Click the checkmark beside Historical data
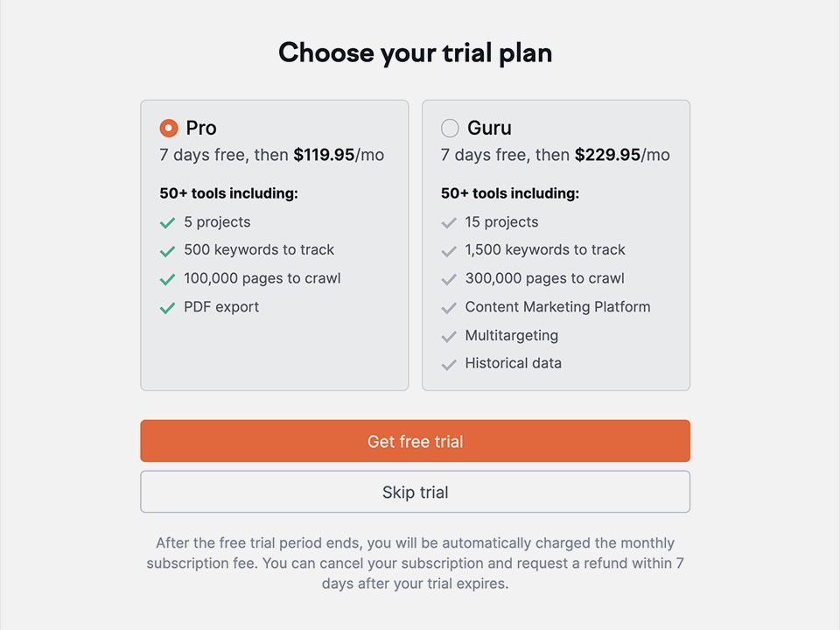Image resolution: width=840 pixels, height=630 pixels. (449, 364)
